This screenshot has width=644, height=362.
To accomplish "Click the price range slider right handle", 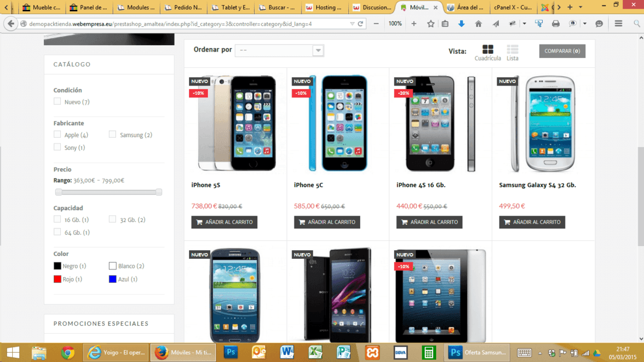I will [159, 192].
